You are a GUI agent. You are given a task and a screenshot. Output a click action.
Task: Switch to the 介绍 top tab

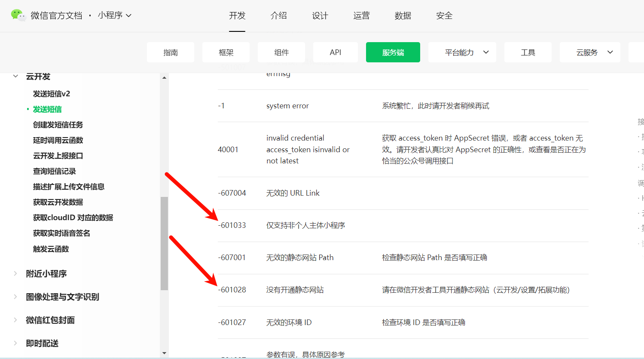point(278,15)
